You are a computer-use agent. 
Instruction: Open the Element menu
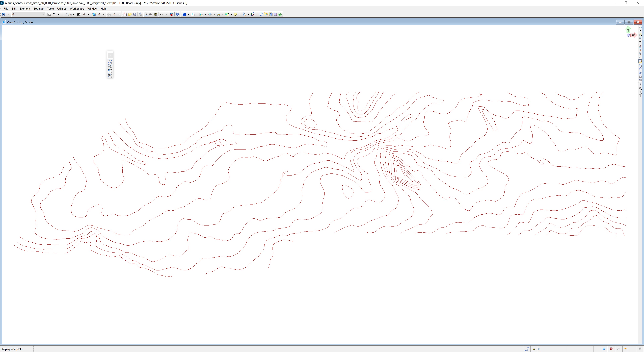[x=25, y=9]
